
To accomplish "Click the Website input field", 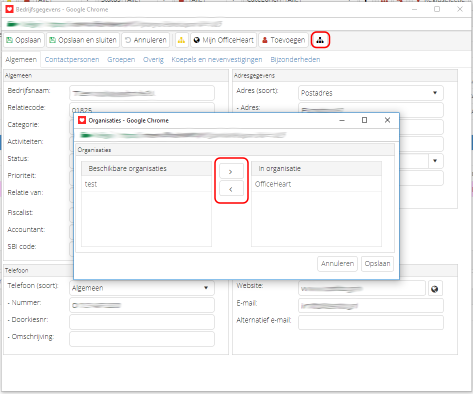I will click(x=362, y=288).
